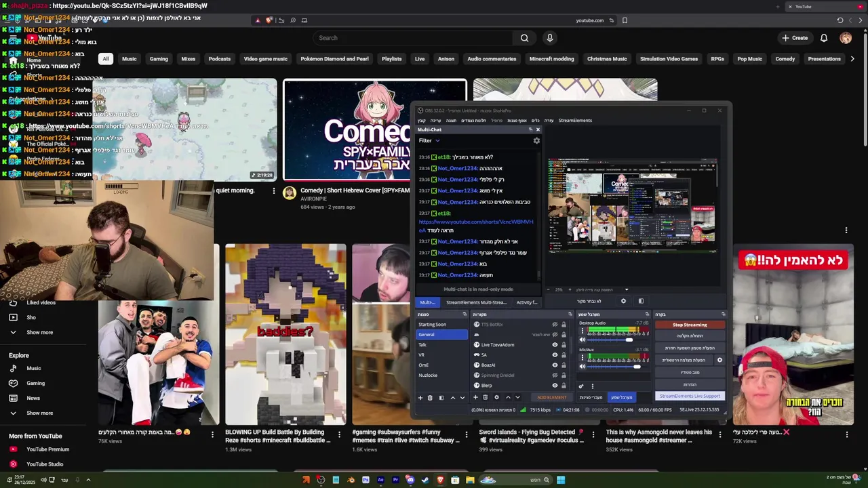Viewport: 868px width, 488px height.
Task: Zoom out of the OBS preview with the minus
Action: (548, 289)
